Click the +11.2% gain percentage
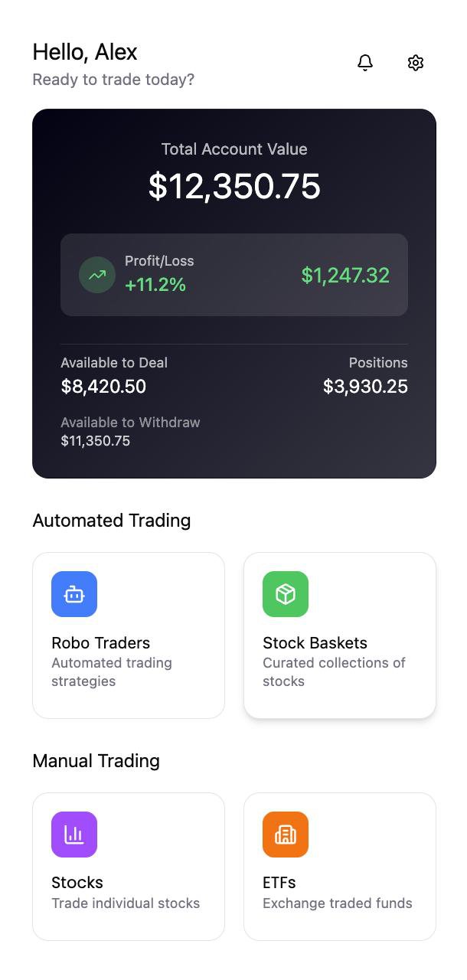The image size is (467, 980). point(155,286)
